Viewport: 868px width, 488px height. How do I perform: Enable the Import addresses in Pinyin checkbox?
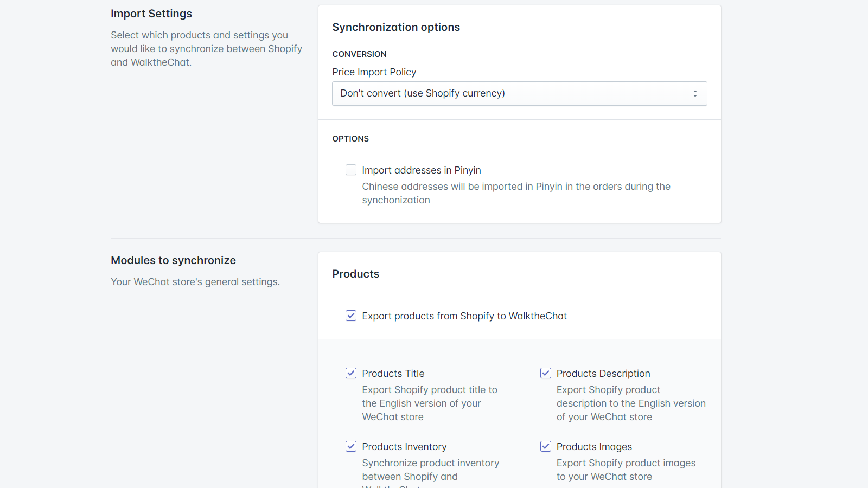[351, 170]
